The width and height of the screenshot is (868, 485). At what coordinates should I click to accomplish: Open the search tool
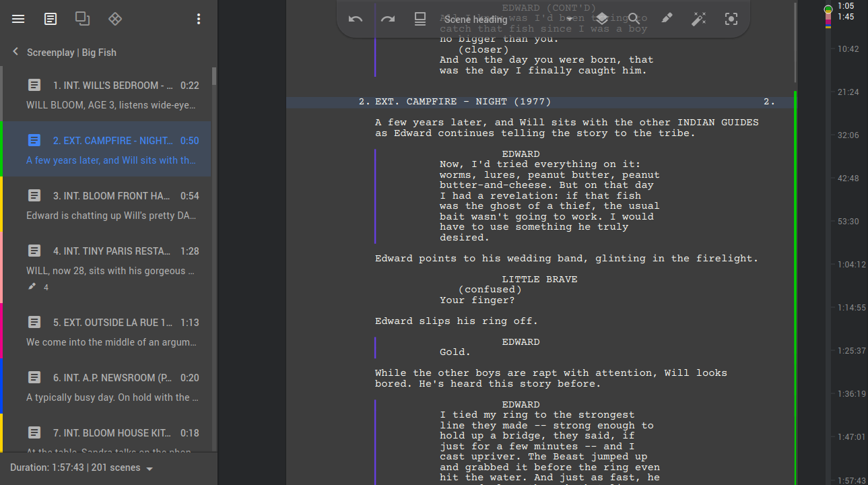[634, 19]
